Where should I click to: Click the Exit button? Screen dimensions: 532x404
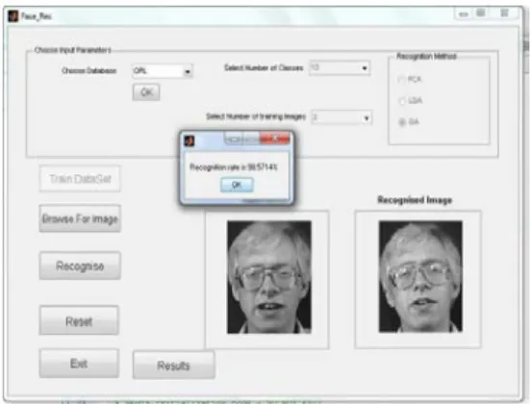pyautogui.click(x=79, y=364)
